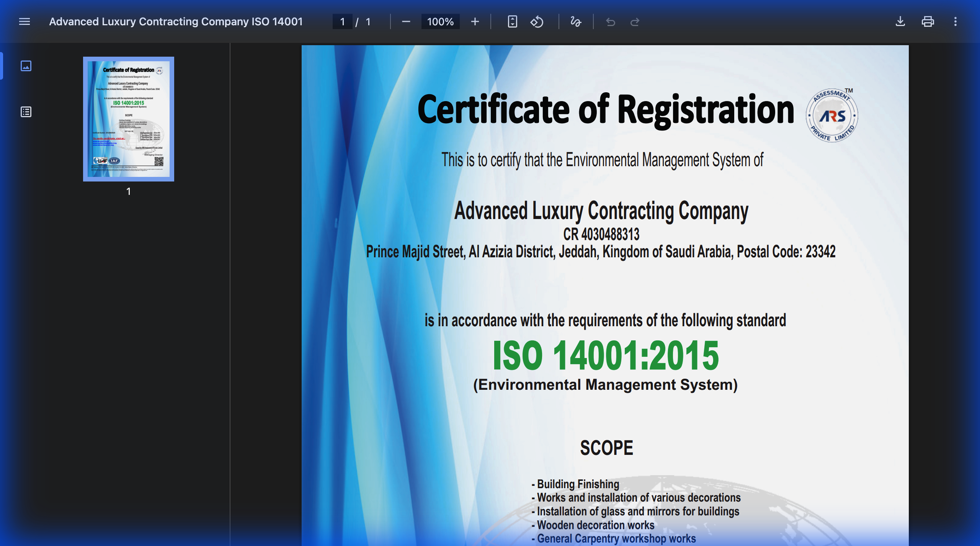The image size is (980, 546).
Task: Click the undo arrow in the toolbar
Action: click(610, 22)
